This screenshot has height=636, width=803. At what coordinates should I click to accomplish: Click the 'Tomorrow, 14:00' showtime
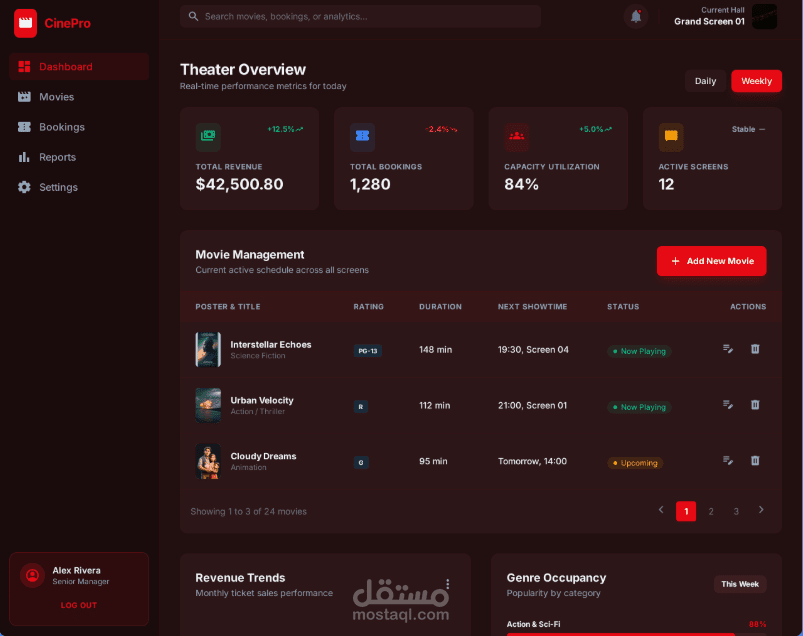click(x=533, y=461)
